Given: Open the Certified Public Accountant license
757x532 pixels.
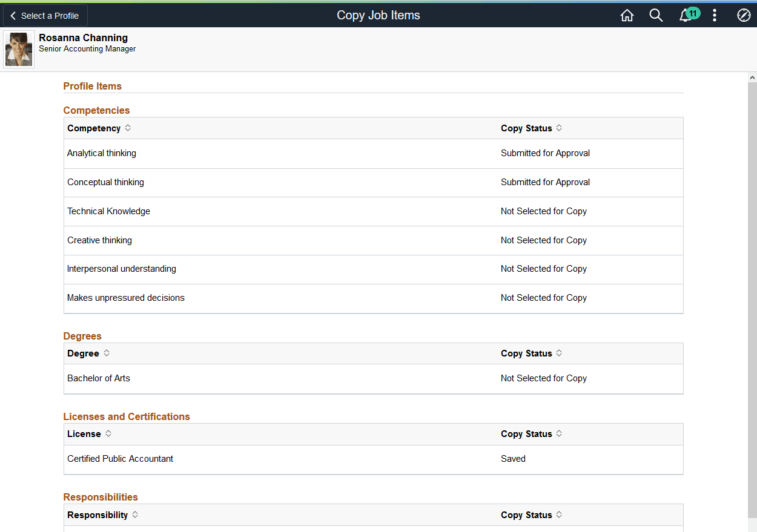Looking at the screenshot, I should pos(242,459).
